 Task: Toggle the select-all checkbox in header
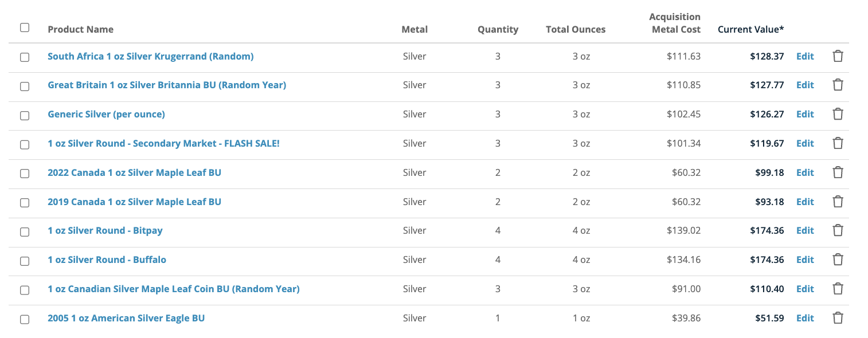point(25,27)
